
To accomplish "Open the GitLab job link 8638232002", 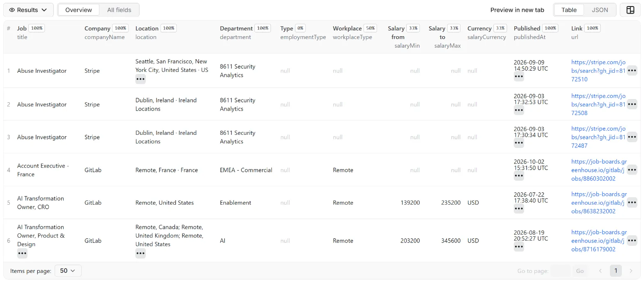I will (599, 203).
